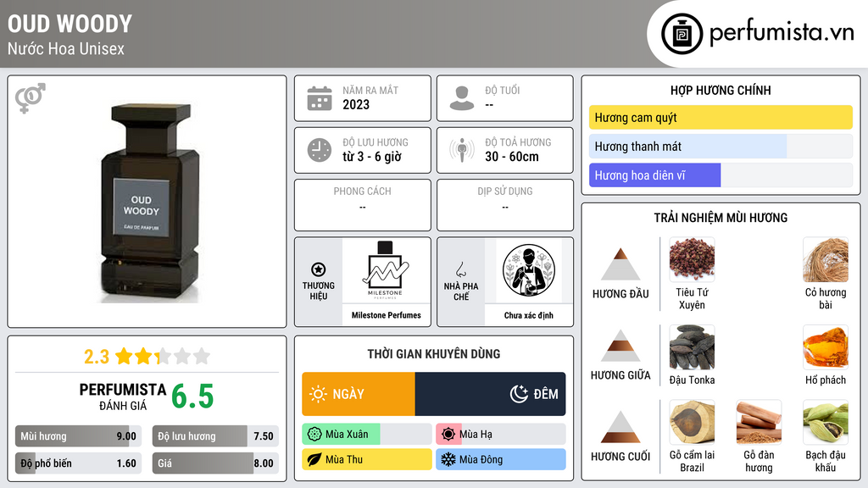Screen dimensions: 868x488
Task: Click the Tiêu Tứ Xuyên note image
Action: 692,259
